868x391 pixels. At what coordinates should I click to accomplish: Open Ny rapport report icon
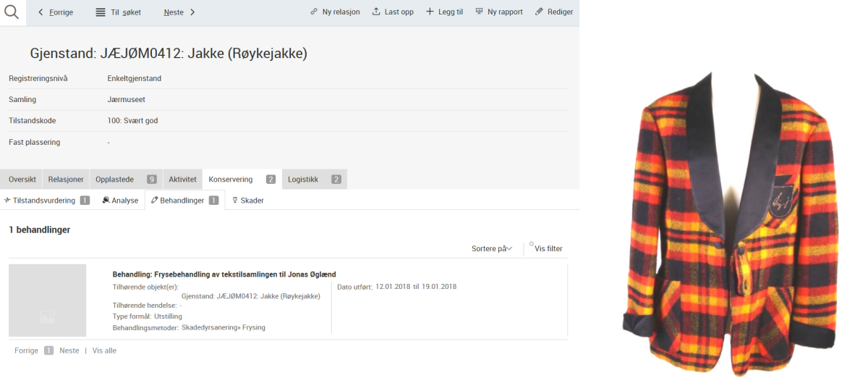point(480,12)
